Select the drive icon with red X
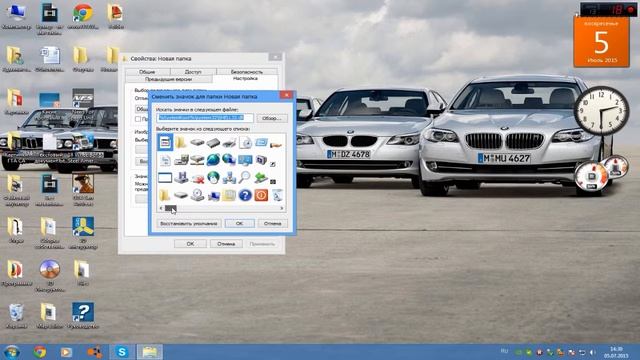The height and width of the screenshot is (360, 640). 197,178
